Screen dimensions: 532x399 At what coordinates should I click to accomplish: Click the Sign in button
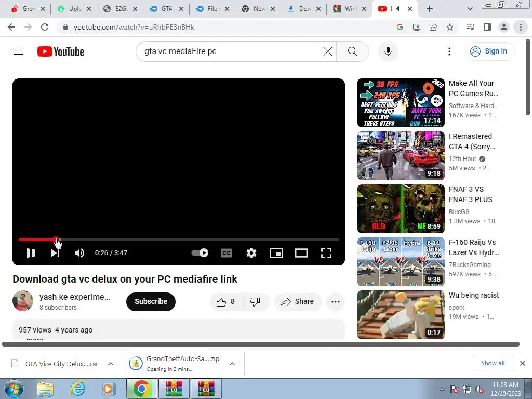click(x=489, y=51)
